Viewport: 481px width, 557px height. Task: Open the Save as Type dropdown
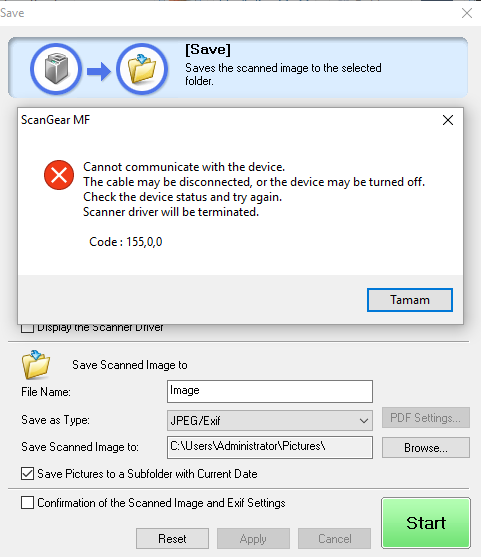[270, 421]
